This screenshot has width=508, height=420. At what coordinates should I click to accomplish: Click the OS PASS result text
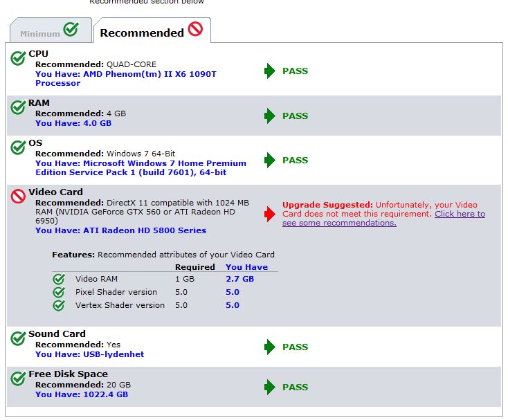[295, 160]
